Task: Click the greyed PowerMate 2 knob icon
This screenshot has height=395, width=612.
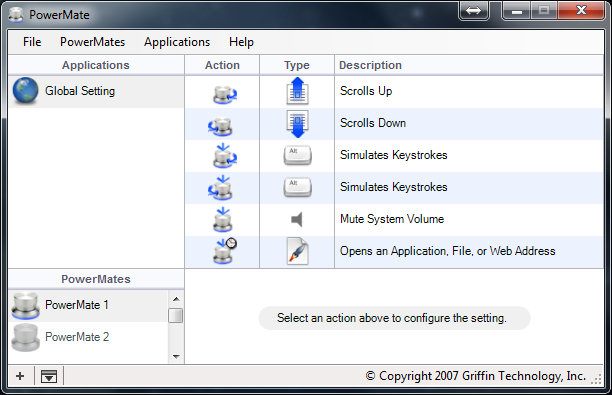Action: tap(25, 338)
